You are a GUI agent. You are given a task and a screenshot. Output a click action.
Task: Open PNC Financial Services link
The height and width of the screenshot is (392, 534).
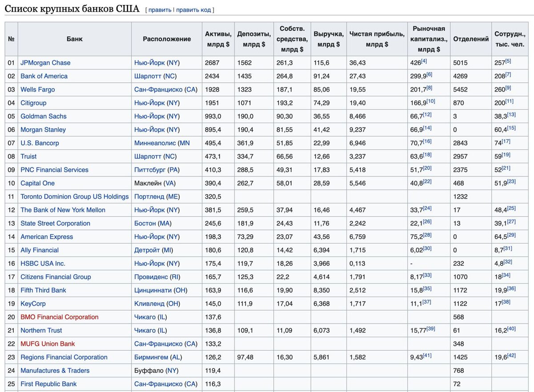point(54,170)
